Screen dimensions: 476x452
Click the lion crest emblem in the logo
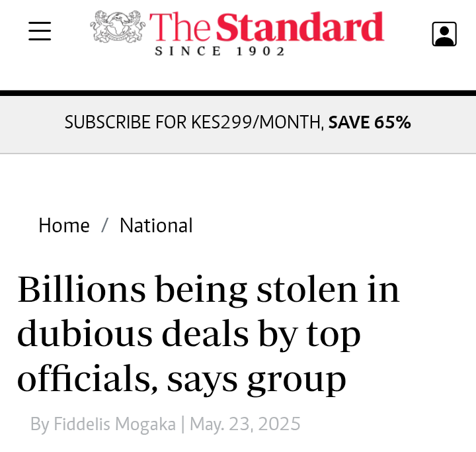pos(118,26)
